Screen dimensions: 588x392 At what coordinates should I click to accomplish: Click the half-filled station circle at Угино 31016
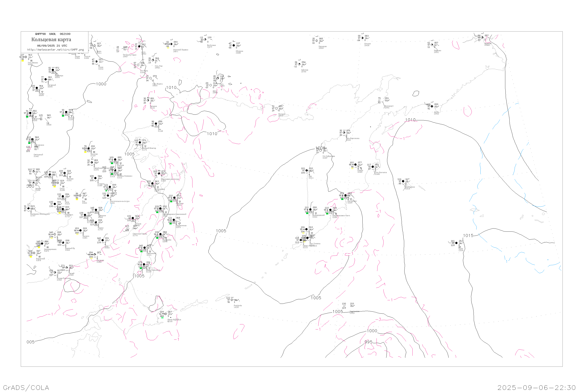pyautogui.click(x=96, y=62)
